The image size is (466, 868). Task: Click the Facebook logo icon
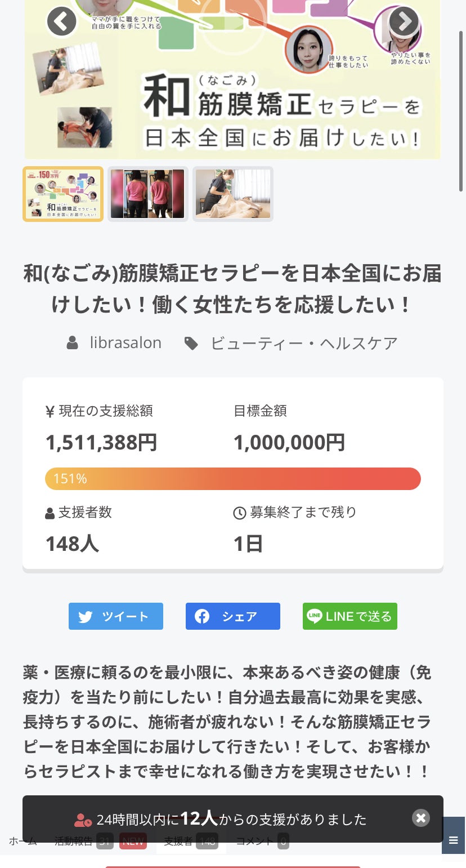click(x=202, y=616)
